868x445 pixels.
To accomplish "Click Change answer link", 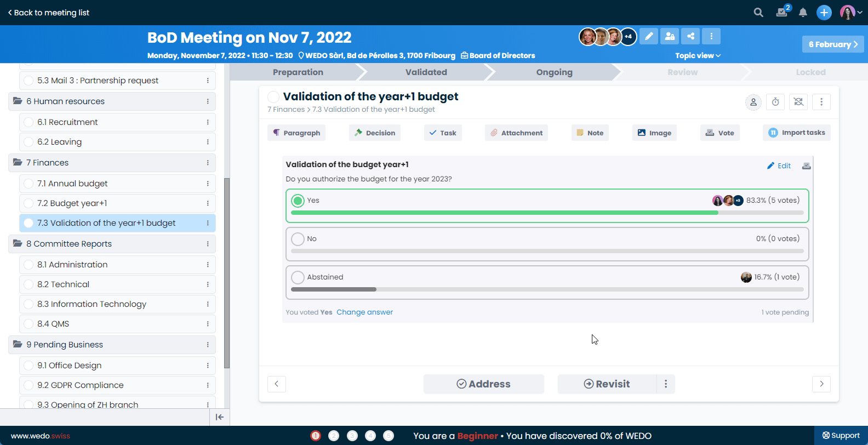I will click(364, 312).
